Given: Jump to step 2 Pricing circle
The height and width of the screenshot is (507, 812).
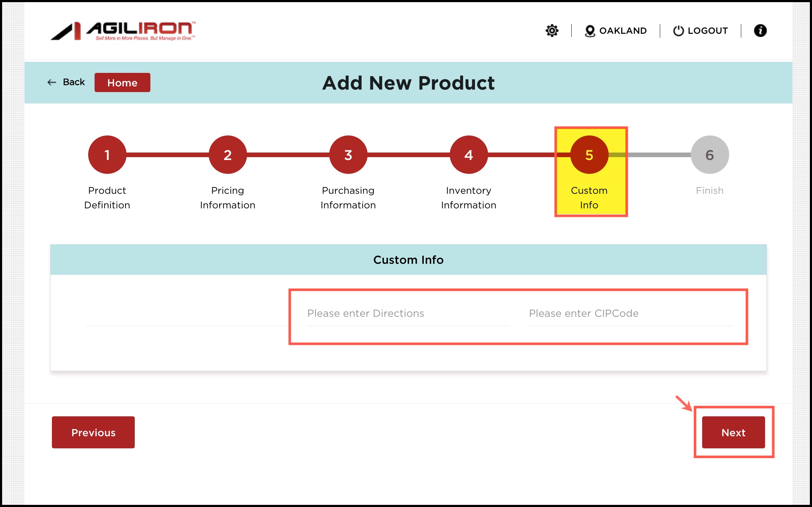Looking at the screenshot, I should pos(228,155).
